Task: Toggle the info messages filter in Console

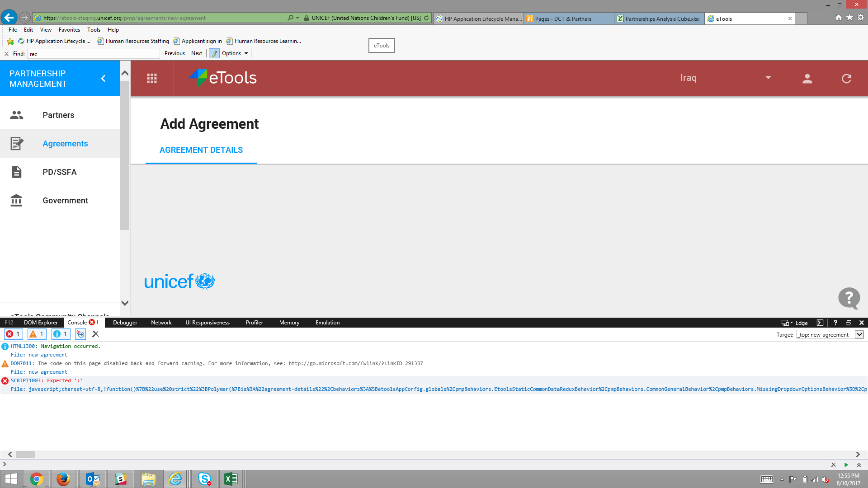Action: [x=60, y=334]
